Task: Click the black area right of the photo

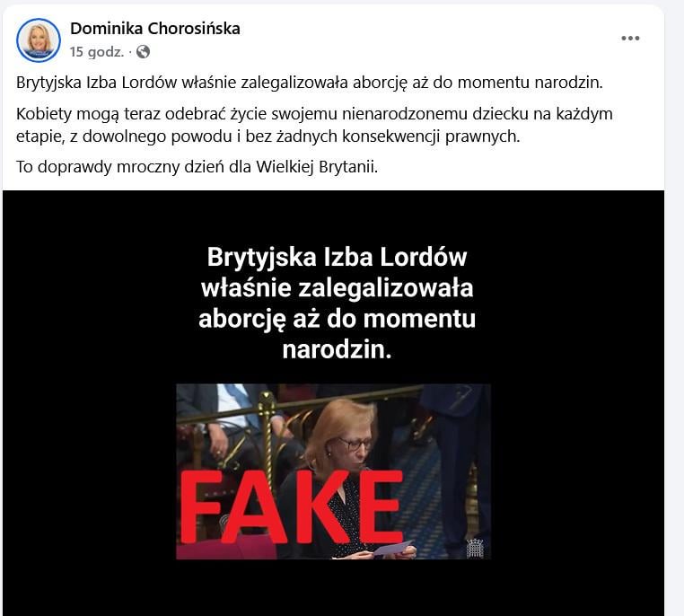Action: (577, 471)
